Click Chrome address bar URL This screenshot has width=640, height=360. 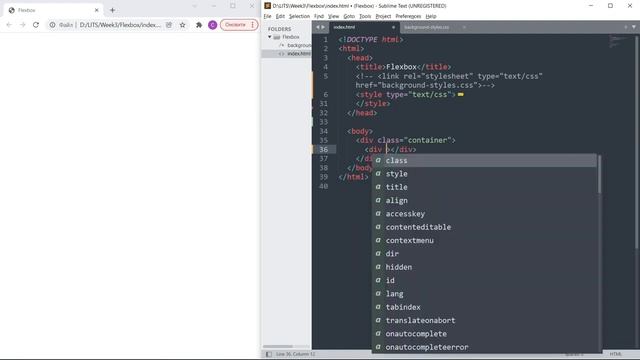[x=120, y=25]
